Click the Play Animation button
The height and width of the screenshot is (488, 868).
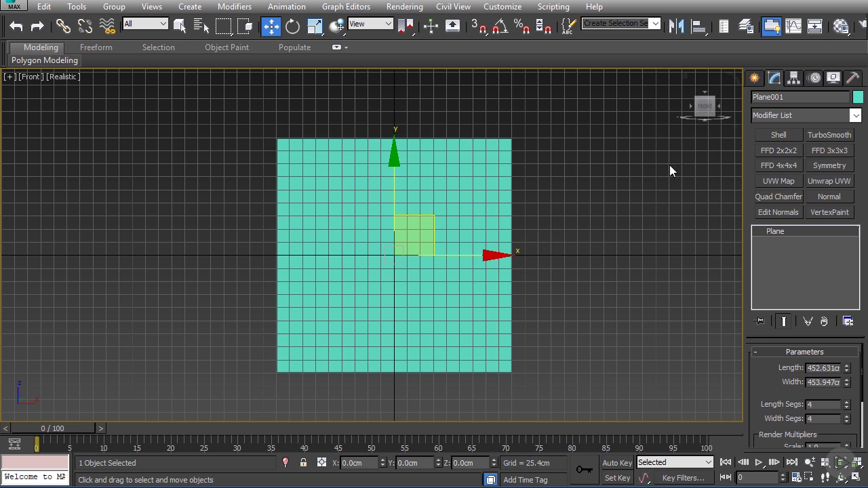click(759, 462)
